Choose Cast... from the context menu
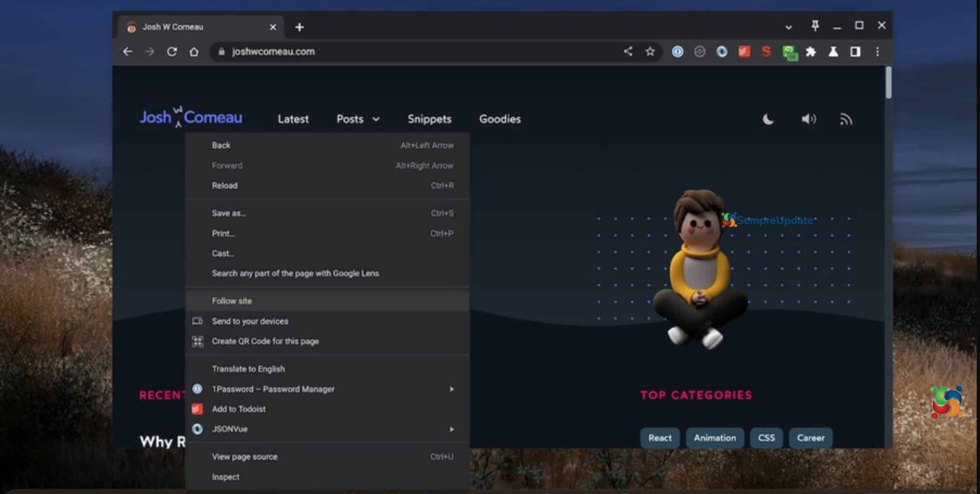The height and width of the screenshot is (494, 980). pos(327,253)
